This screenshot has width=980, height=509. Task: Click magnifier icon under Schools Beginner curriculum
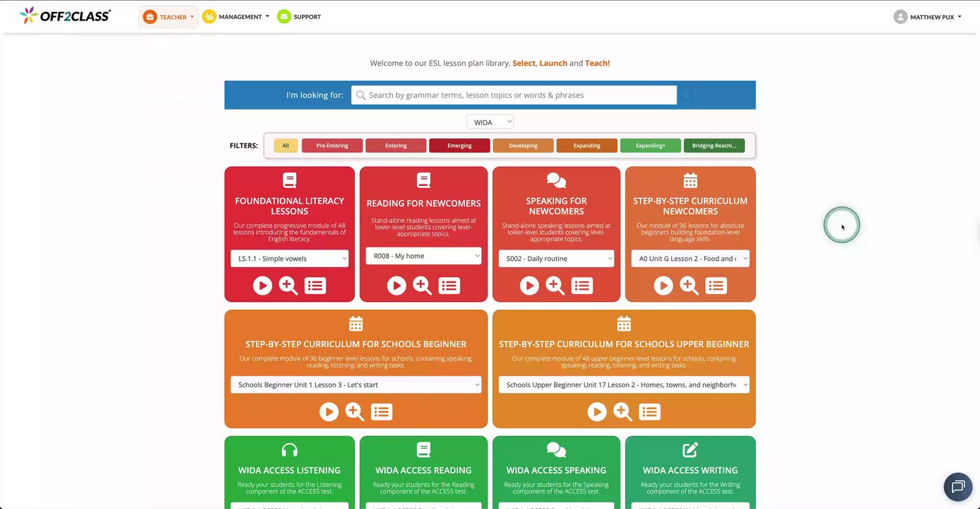pos(355,411)
